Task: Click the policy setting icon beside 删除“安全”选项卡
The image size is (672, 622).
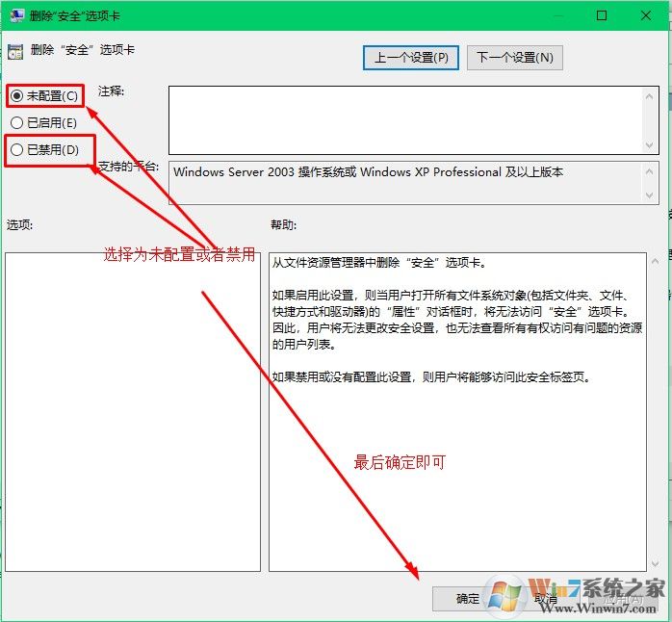Action: (15, 51)
